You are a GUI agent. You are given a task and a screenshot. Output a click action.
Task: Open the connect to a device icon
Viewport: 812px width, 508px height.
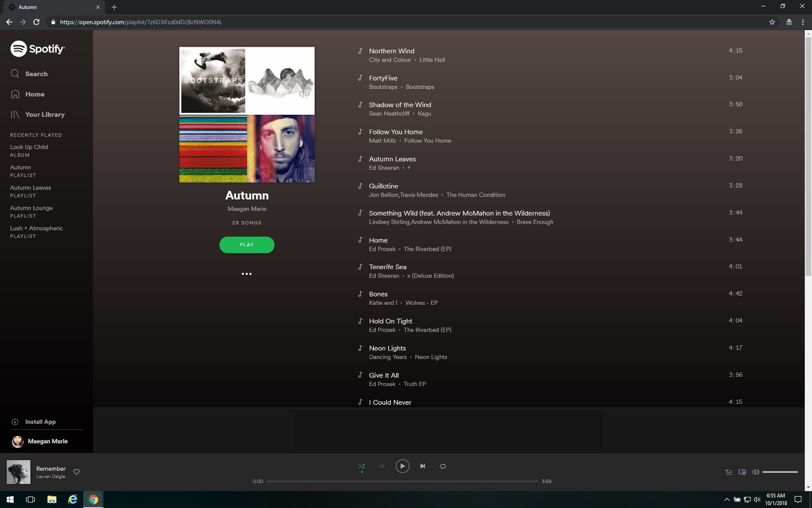742,472
